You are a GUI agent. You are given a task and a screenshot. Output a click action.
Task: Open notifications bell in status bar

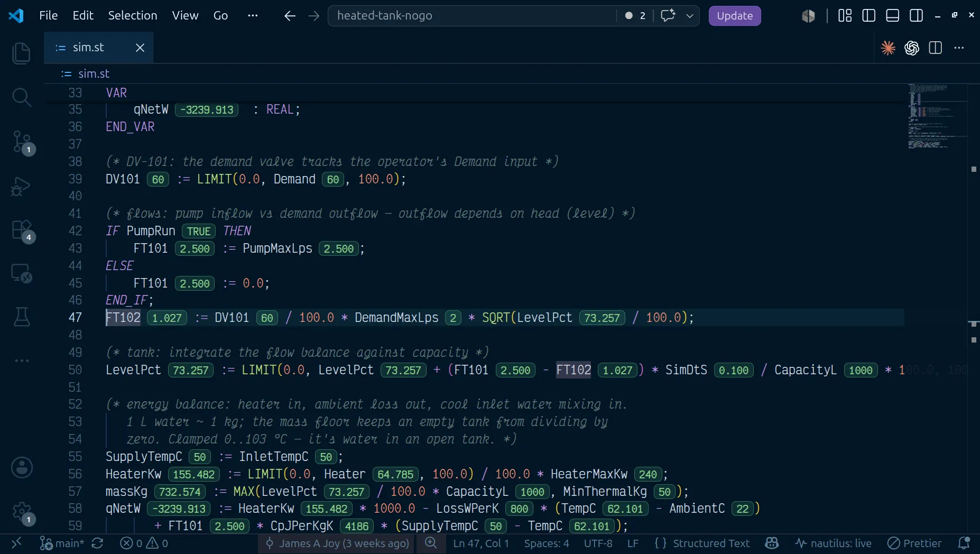pyautogui.click(x=964, y=543)
